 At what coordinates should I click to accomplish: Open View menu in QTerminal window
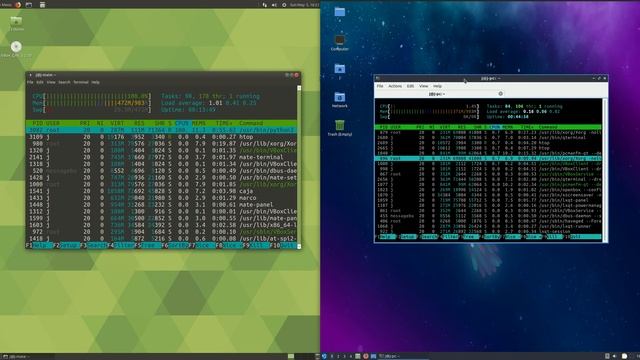tap(424, 86)
